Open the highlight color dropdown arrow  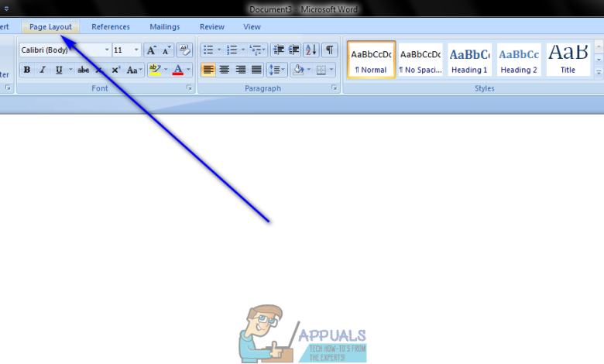coord(166,70)
